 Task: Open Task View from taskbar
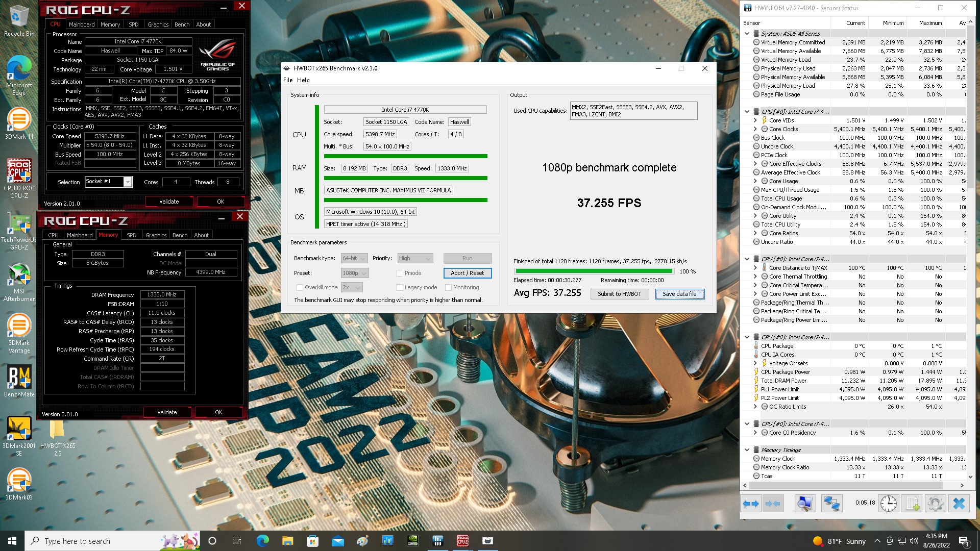click(236, 541)
